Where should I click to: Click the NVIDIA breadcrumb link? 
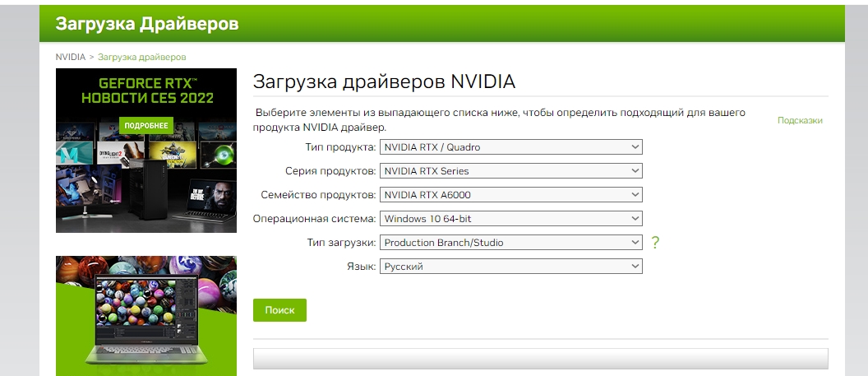[71, 57]
